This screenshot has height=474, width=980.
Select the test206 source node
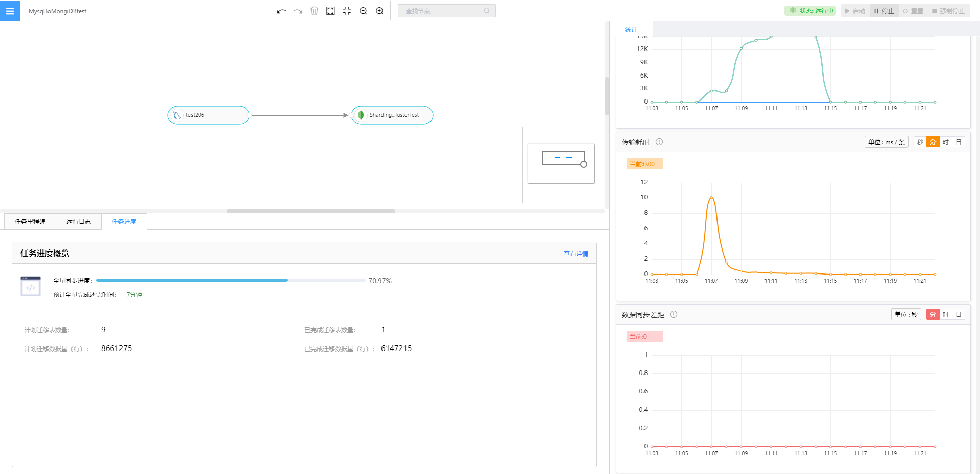click(208, 115)
